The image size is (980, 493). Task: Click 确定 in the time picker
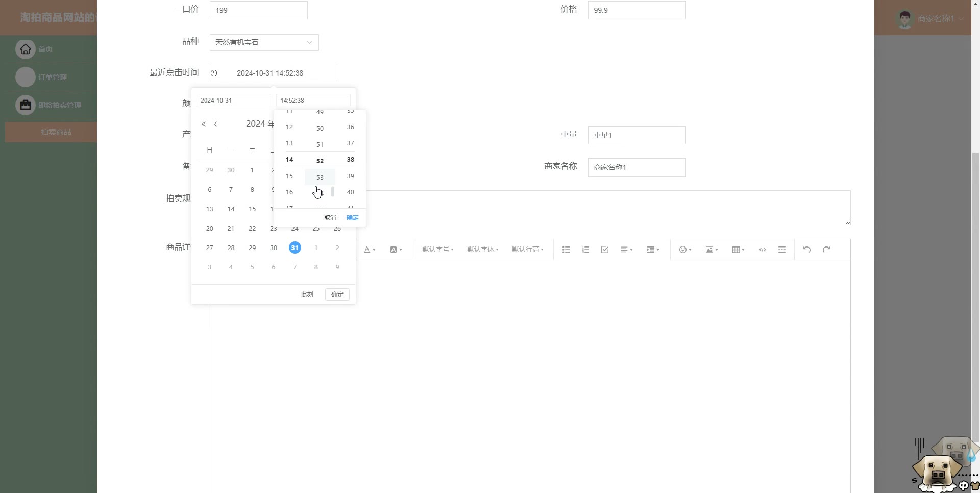(352, 218)
